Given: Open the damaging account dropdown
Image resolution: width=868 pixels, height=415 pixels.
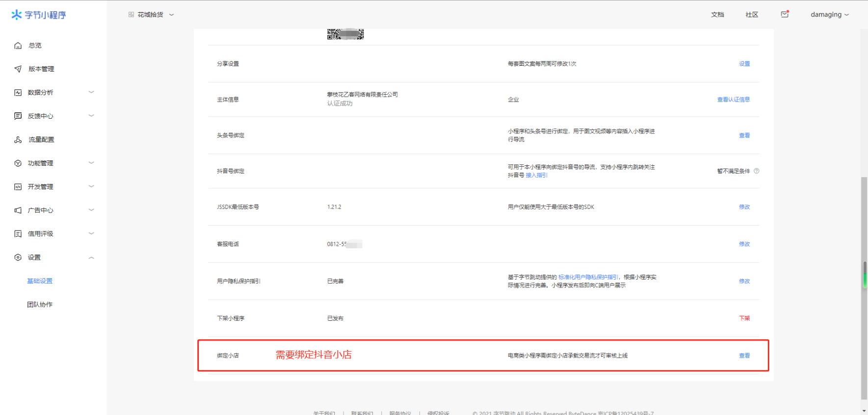Looking at the screenshot, I should (x=830, y=15).
